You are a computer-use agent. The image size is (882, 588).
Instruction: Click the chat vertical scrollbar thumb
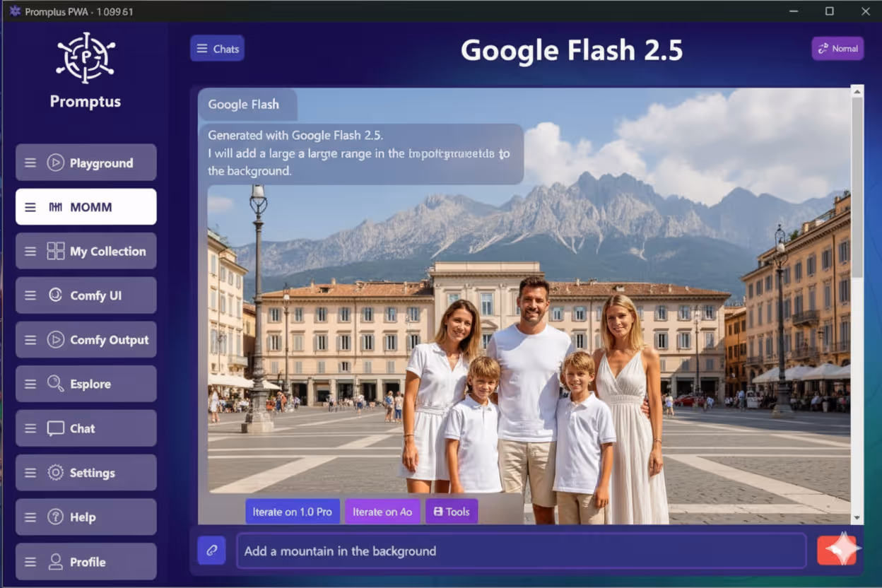(857, 188)
